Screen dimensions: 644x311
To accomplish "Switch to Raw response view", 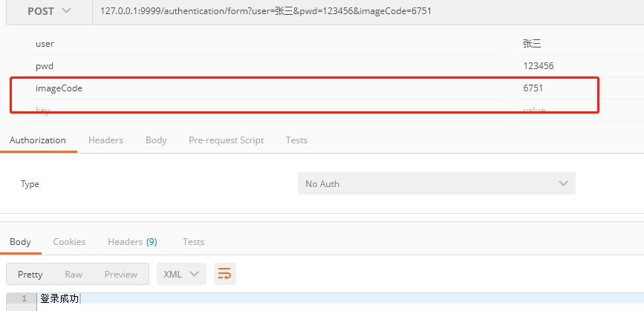I will click(74, 274).
